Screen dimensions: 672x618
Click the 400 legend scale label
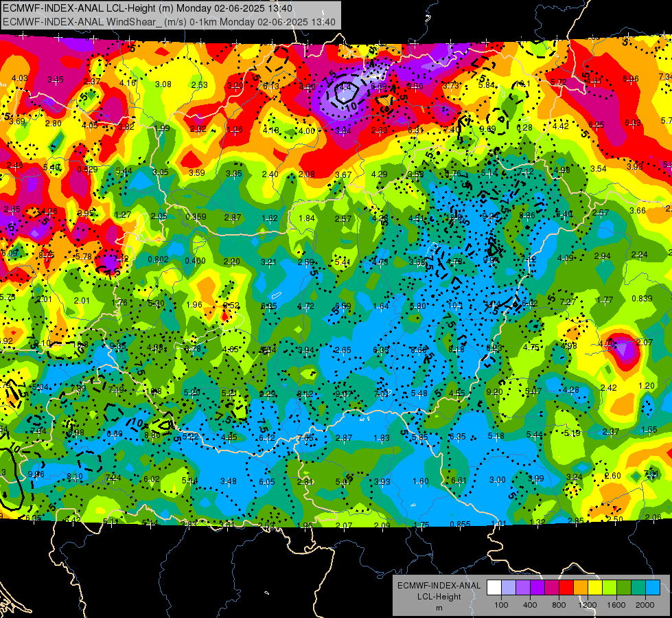530,605
